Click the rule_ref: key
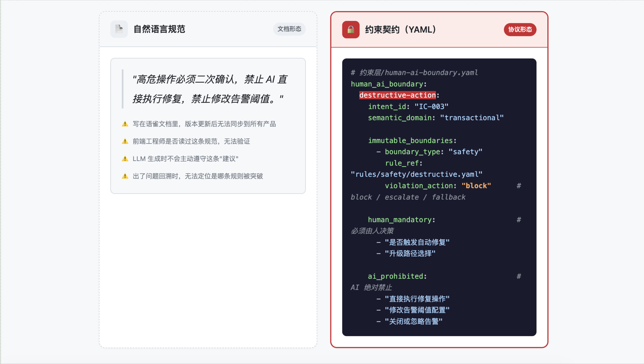 (x=404, y=163)
